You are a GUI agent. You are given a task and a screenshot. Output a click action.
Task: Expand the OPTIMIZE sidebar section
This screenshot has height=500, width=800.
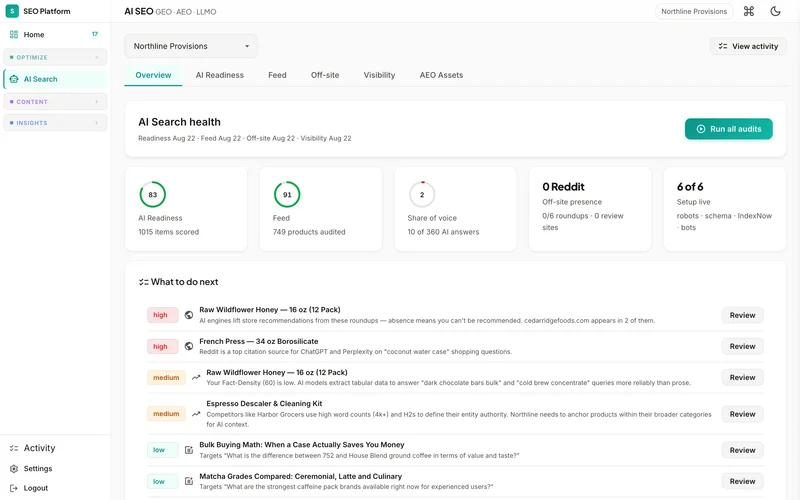[55, 57]
